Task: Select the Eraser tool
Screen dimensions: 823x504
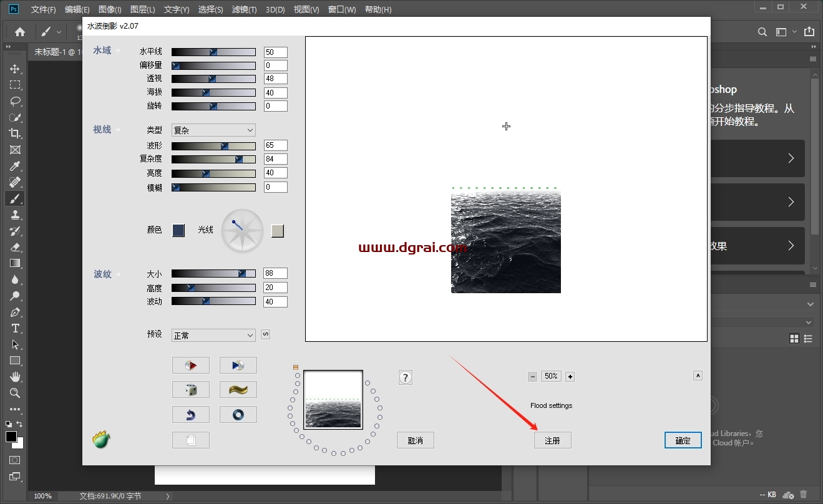Action: (x=15, y=247)
